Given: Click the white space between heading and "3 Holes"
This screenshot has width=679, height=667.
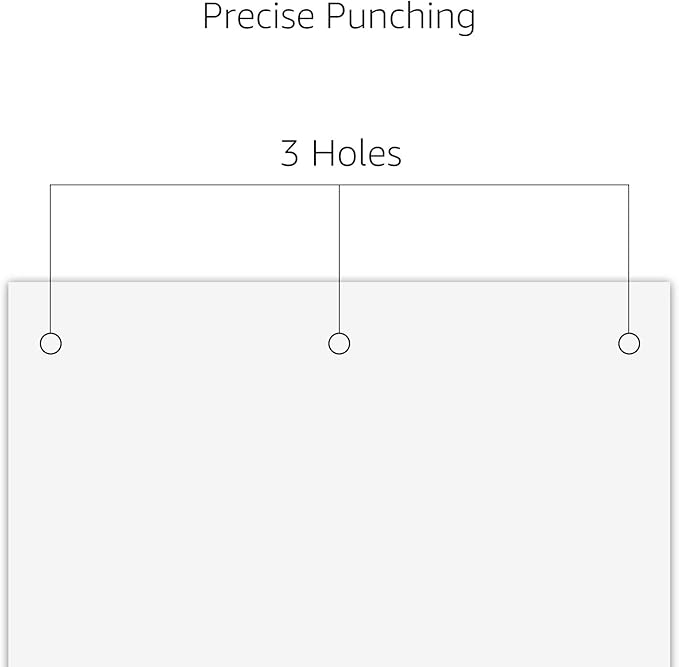Looking at the screenshot, I should (339, 85).
